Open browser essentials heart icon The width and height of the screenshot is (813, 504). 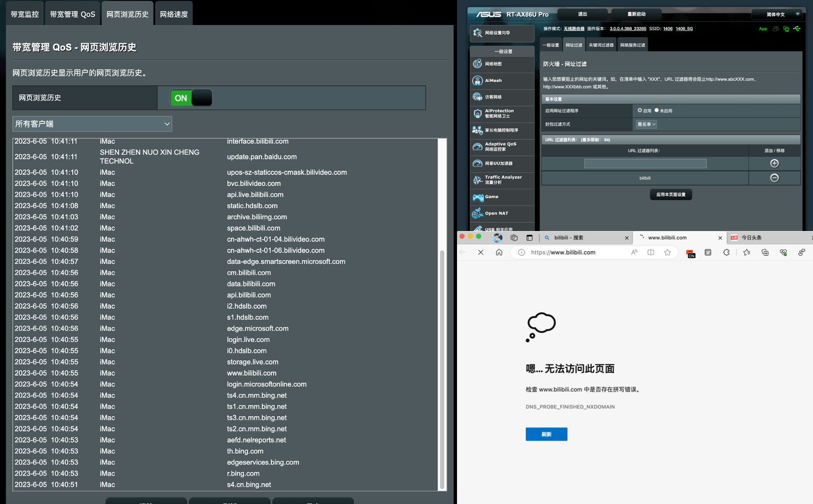click(x=783, y=252)
